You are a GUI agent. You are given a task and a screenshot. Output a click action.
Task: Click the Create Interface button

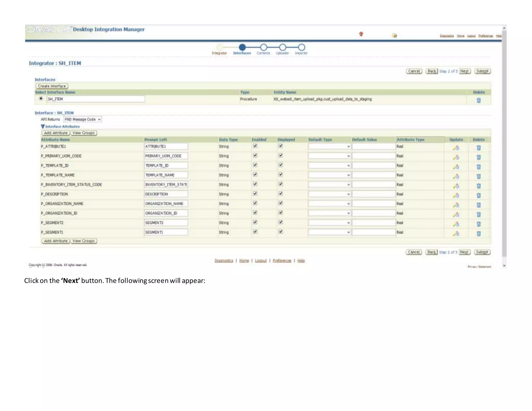(52, 86)
